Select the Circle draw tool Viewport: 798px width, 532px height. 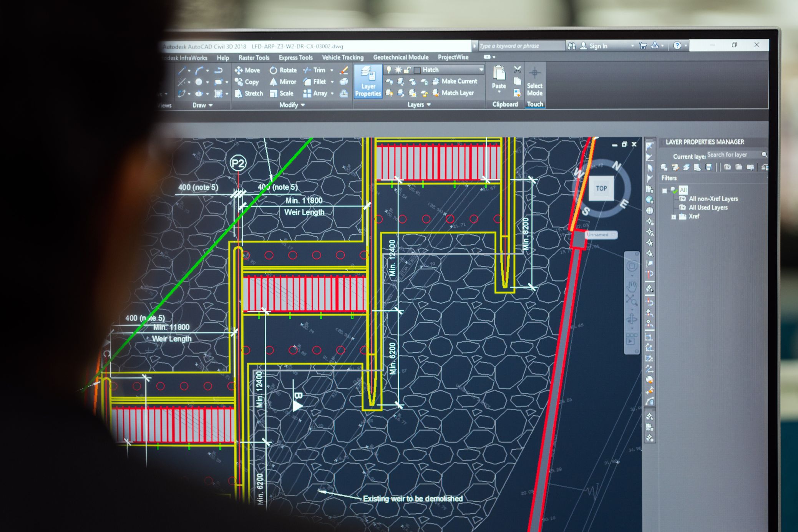click(x=199, y=82)
